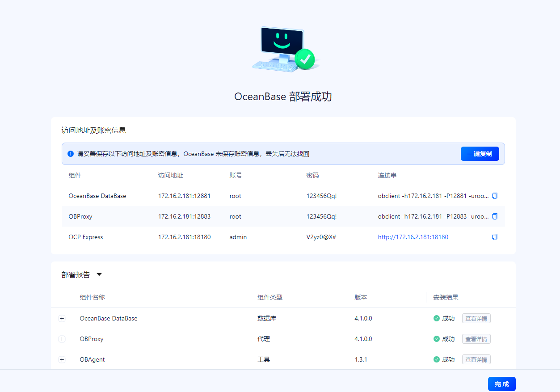Screen dimensions: 560x392
Task: View details for OBAgent install
Action: coord(476,359)
